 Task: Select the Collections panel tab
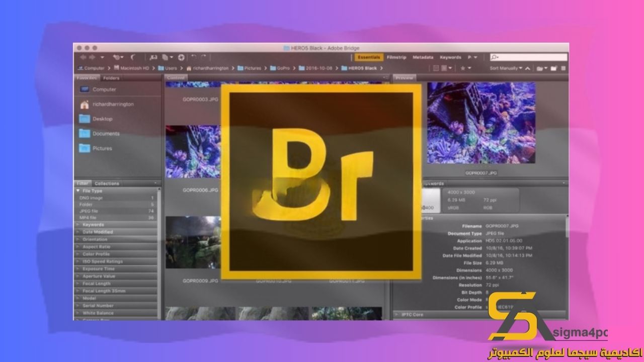pyautogui.click(x=107, y=184)
